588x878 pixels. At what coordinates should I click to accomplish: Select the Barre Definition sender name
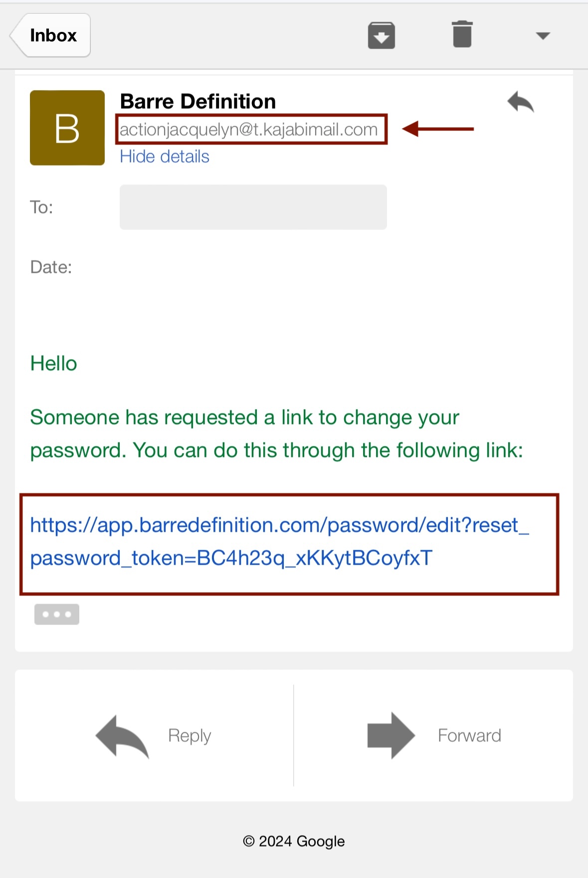click(198, 101)
